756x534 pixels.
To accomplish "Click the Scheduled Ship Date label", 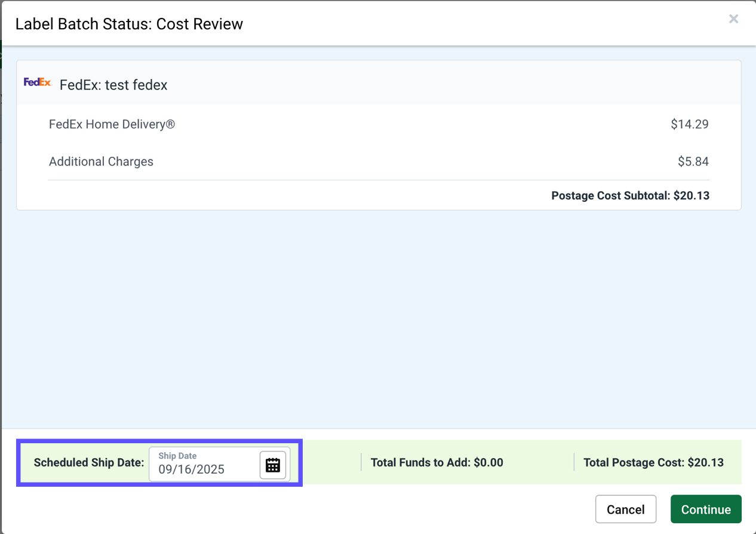I will pos(89,462).
